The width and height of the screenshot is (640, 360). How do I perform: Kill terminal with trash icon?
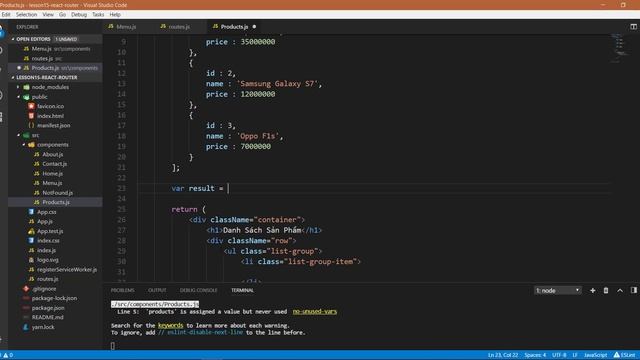click(606, 290)
